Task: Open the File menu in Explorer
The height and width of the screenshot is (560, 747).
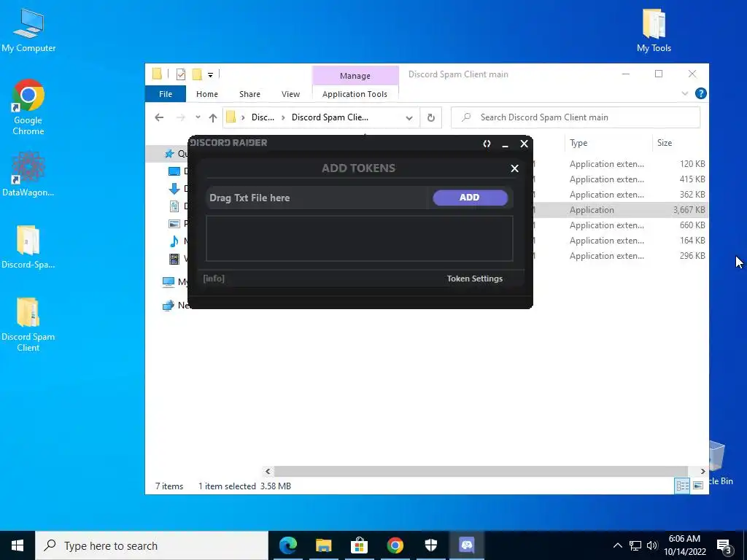Action: [x=166, y=94]
